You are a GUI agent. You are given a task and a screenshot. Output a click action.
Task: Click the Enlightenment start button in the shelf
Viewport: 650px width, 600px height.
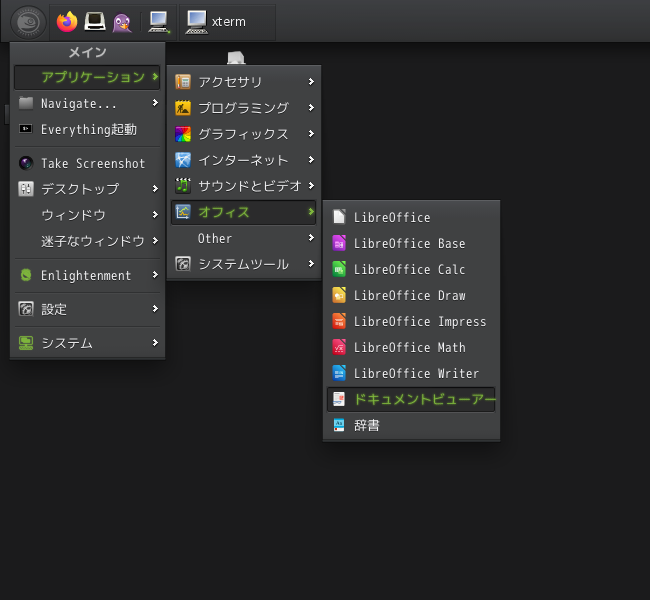(x=28, y=22)
